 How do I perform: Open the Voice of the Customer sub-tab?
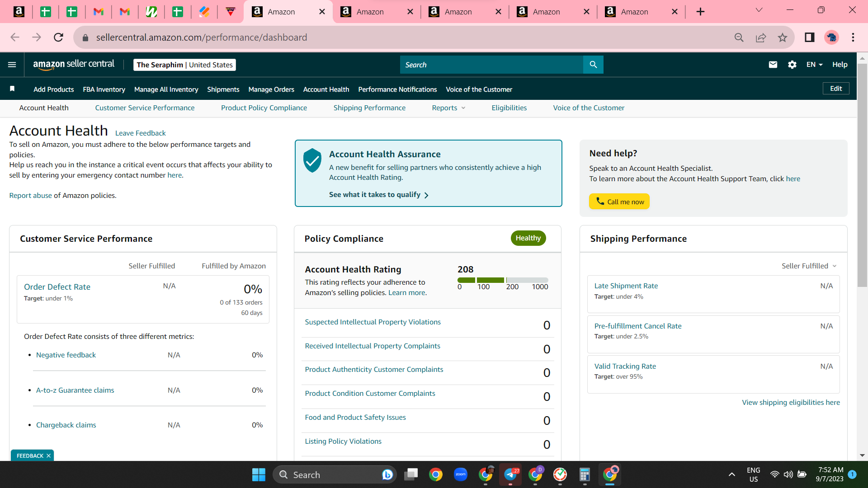(x=589, y=108)
